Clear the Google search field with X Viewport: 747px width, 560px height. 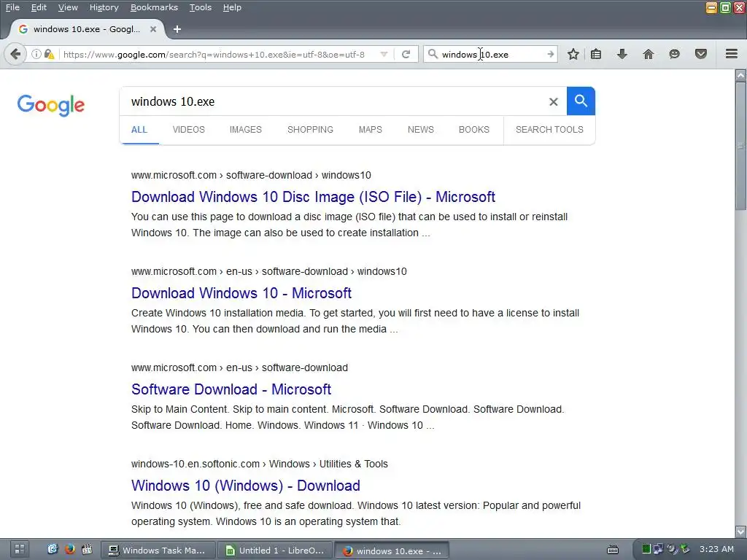click(x=553, y=101)
